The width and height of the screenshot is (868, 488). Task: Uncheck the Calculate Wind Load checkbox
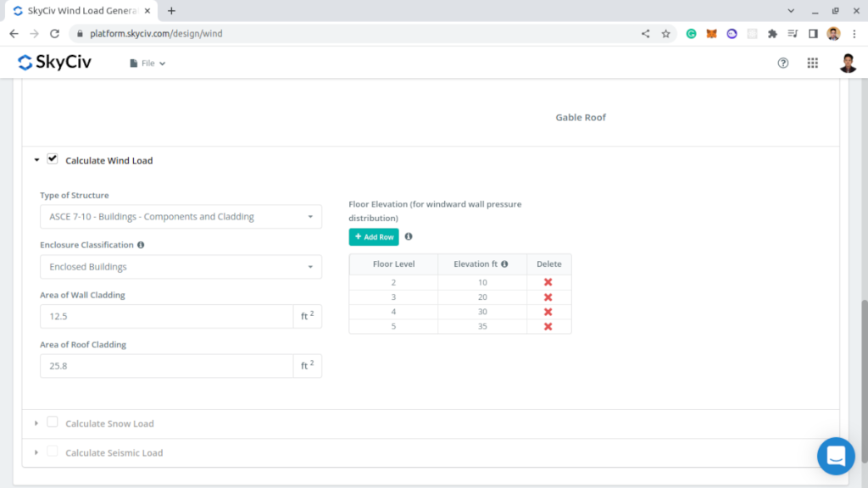pyautogui.click(x=53, y=159)
